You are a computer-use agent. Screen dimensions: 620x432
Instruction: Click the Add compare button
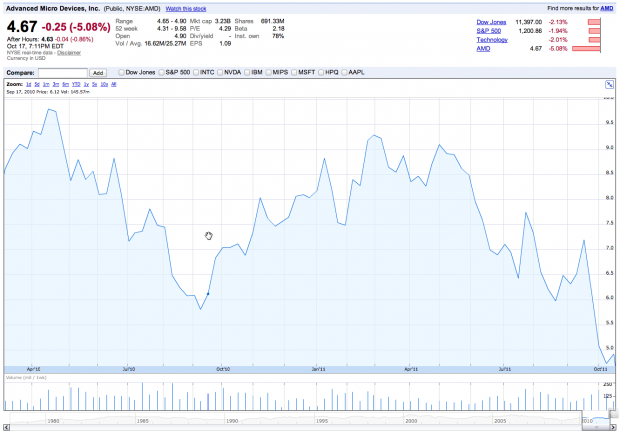click(x=98, y=73)
